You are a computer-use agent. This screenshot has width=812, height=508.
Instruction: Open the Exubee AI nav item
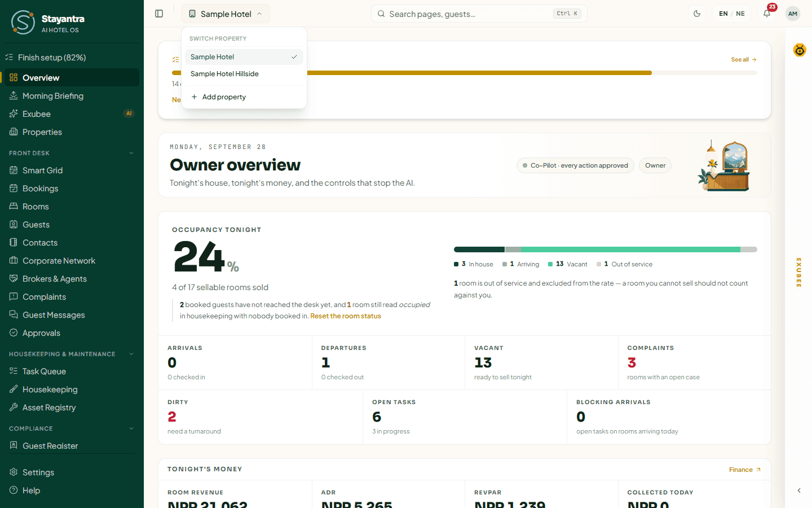coord(72,114)
